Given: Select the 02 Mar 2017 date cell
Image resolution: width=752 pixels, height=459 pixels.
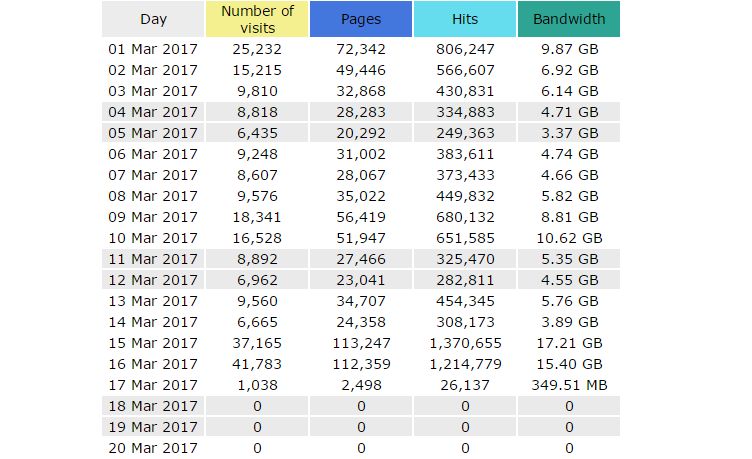Looking at the screenshot, I should pyautogui.click(x=153, y=70).
